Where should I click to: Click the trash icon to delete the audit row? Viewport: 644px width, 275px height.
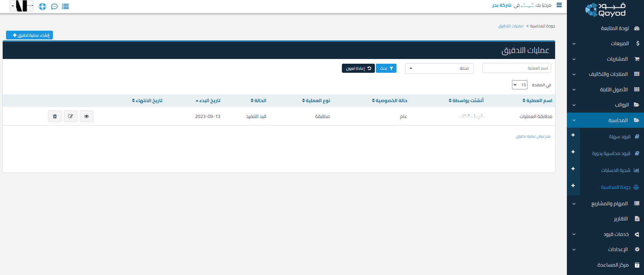click(x=55, y=116)
